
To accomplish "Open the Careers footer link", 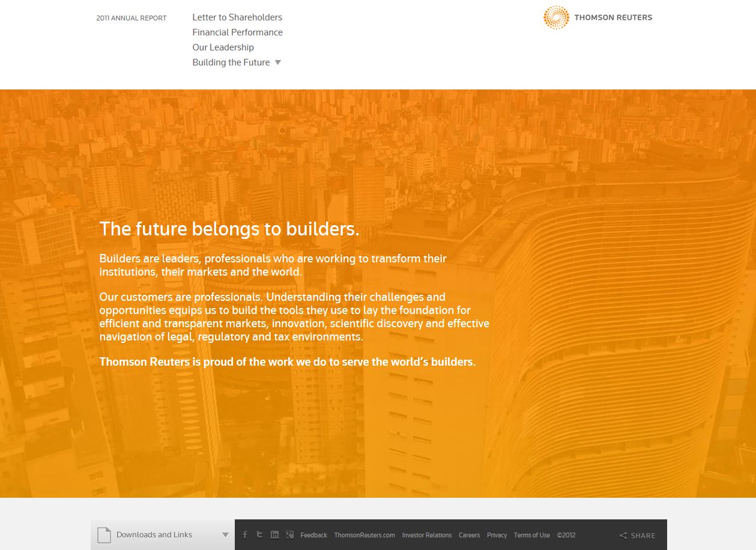I will coord(469,535).
